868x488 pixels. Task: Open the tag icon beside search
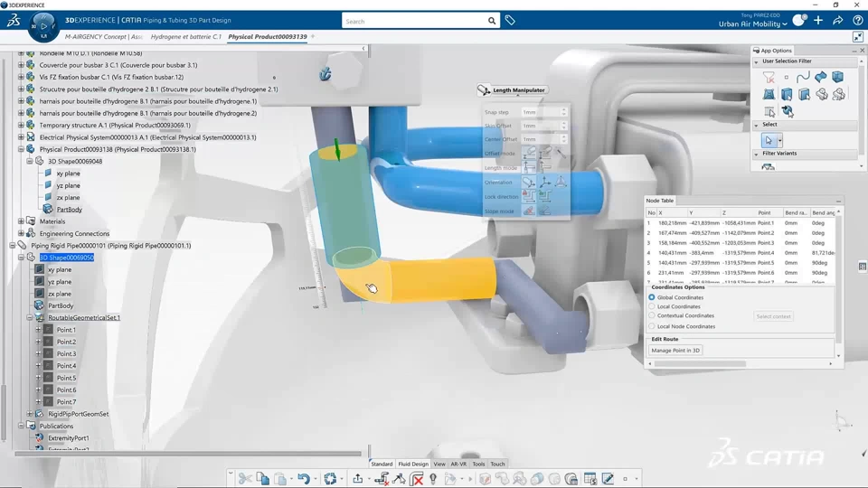[x=510, y=21]
